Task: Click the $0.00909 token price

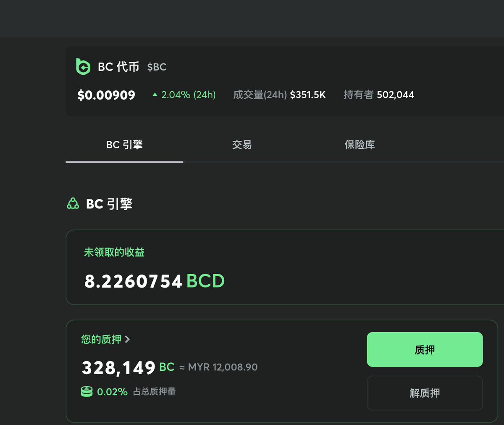Action: point(106,95)
